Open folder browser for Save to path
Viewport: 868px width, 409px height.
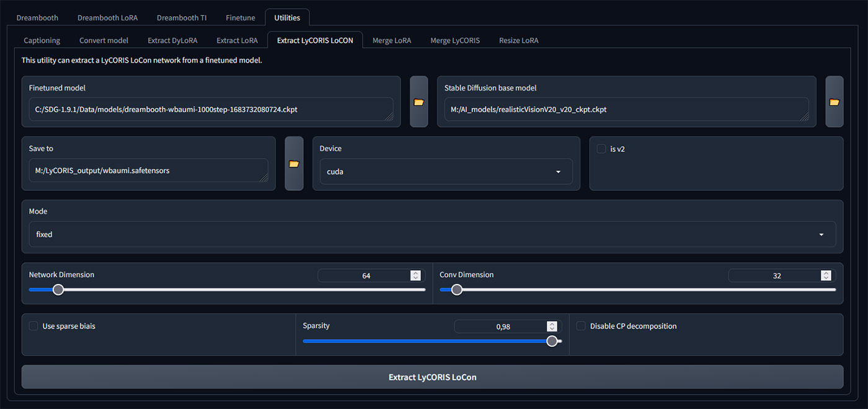(x=294, y=164)
